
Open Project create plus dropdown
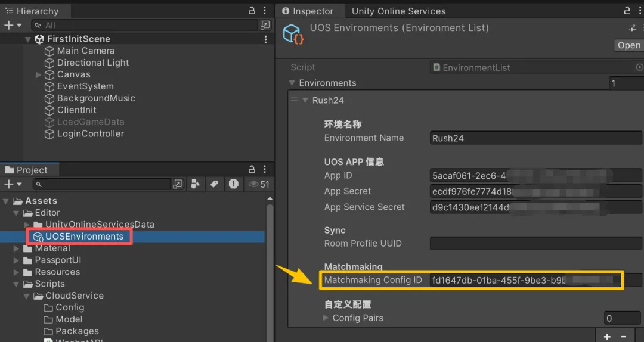[13, 184]
